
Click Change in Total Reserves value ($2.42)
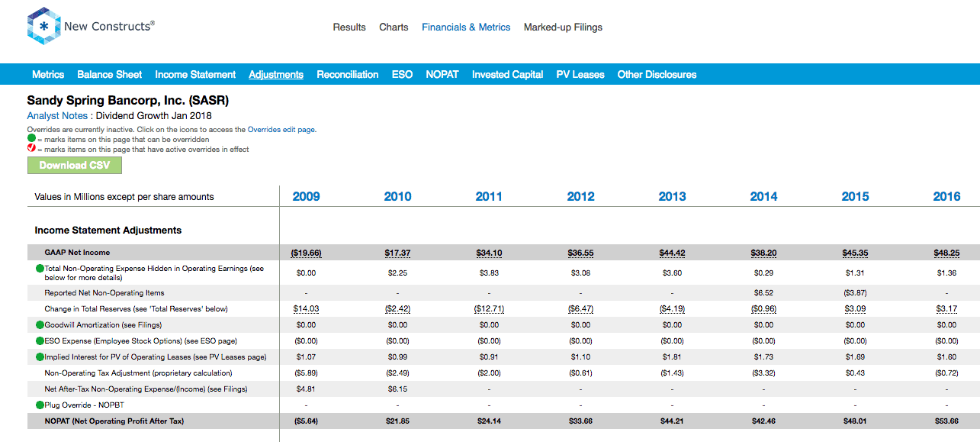tap(397, 309)
